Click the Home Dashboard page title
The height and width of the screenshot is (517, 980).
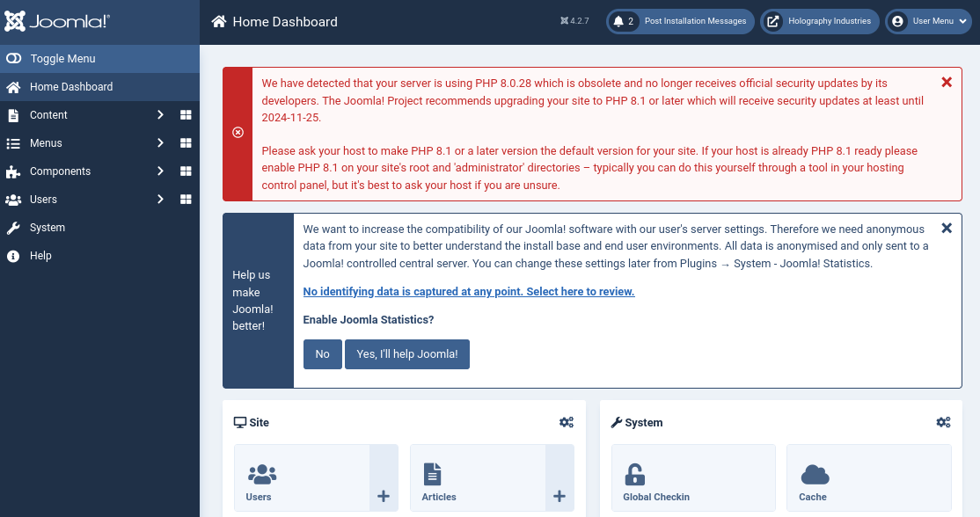(x=285, y=22)
